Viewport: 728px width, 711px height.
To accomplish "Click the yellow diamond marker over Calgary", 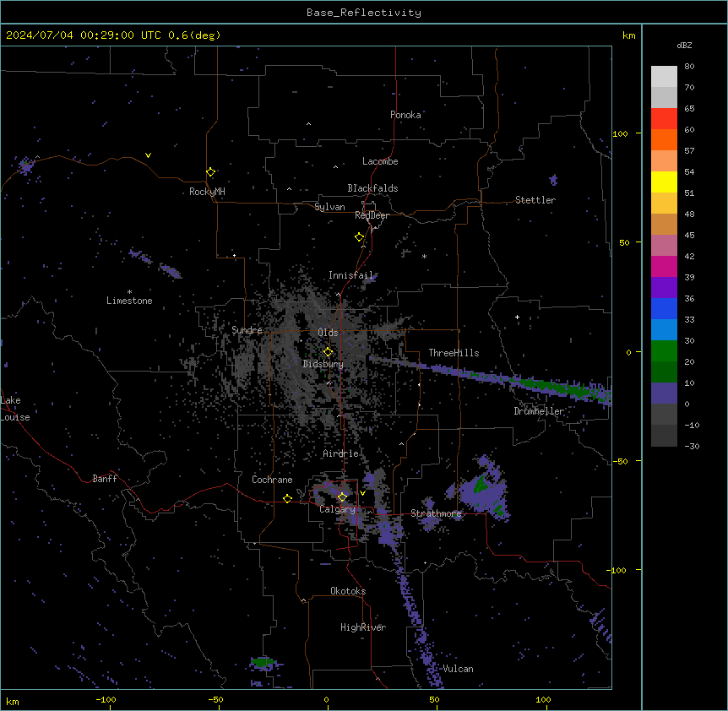I will [342, 497].
